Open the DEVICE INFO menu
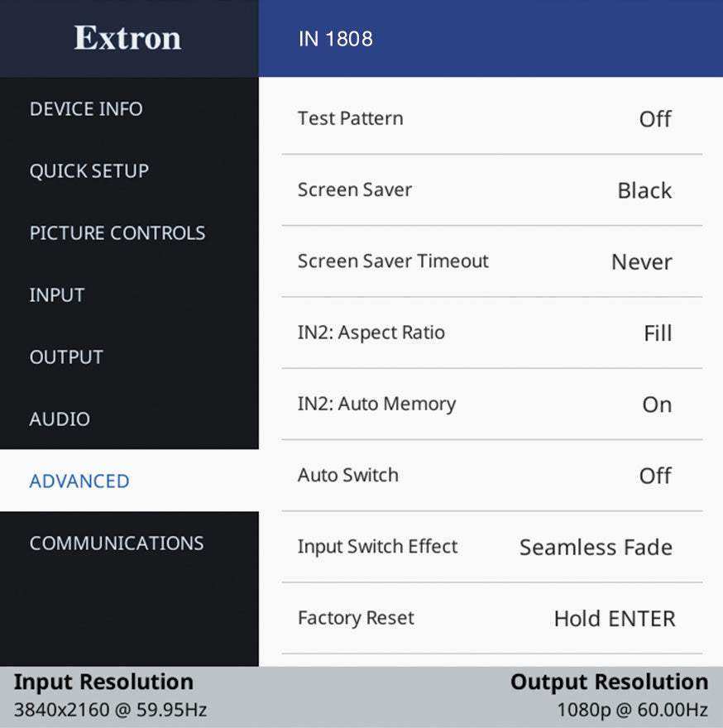Image resolution: width=723 pixels, height=728 pixels. pos(86,108)
